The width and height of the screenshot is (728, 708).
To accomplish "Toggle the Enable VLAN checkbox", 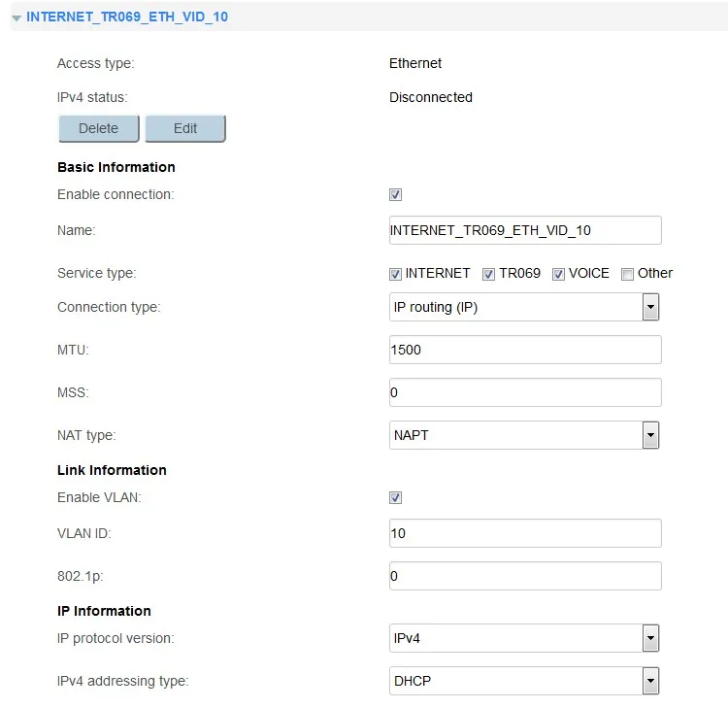I will tap(395, 497).
